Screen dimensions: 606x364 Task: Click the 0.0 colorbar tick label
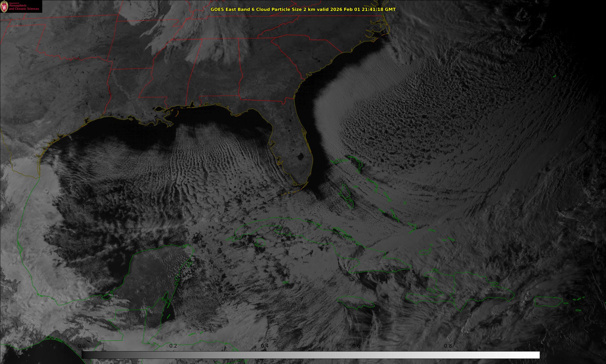point(82,346)
